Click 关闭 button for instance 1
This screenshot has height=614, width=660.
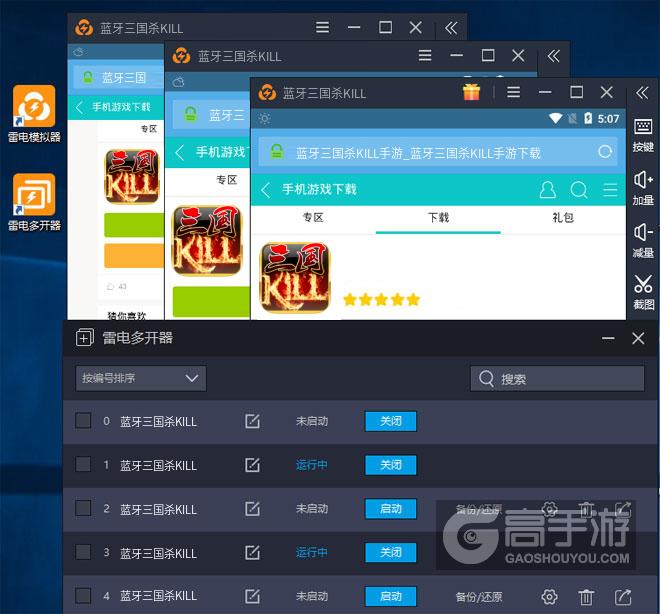point(391,465)
